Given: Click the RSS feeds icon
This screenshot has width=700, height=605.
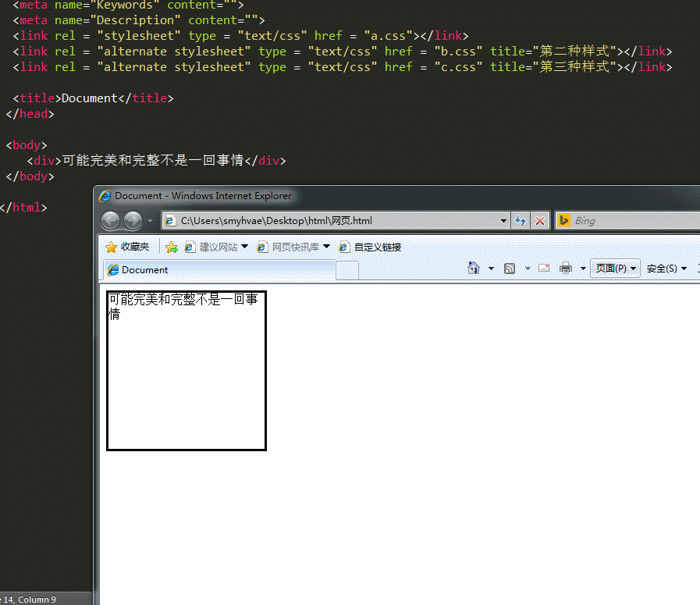Looking at the screenshot, I should point(509,267).
